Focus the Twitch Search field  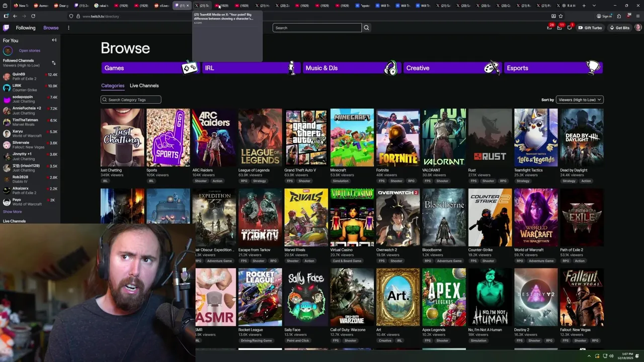tap(317, 28)
